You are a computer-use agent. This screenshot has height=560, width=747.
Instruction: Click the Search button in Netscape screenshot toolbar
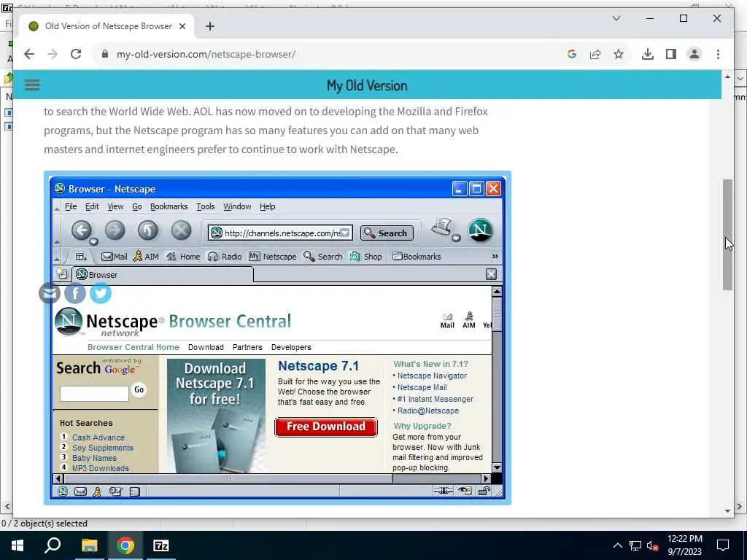point(387,233)
